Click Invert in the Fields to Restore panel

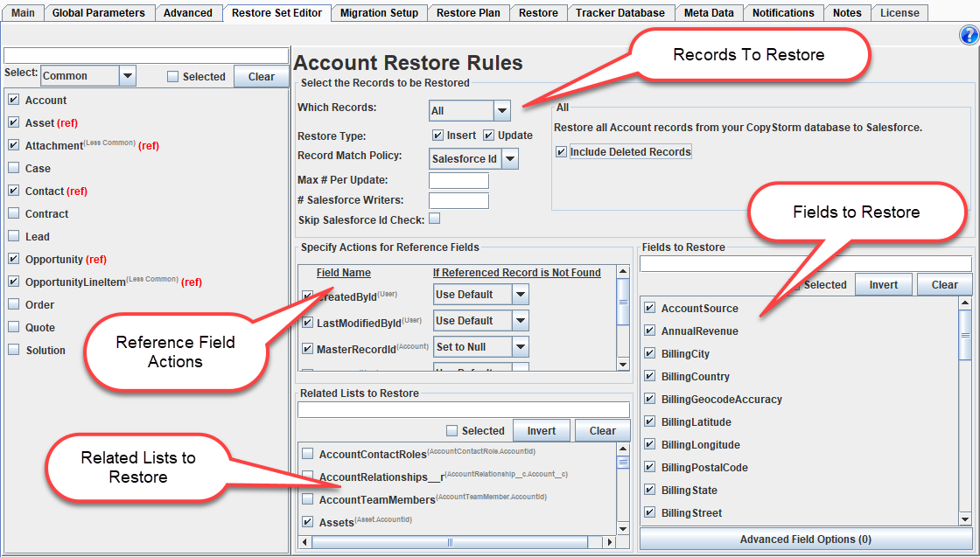(x=883, y=284)
